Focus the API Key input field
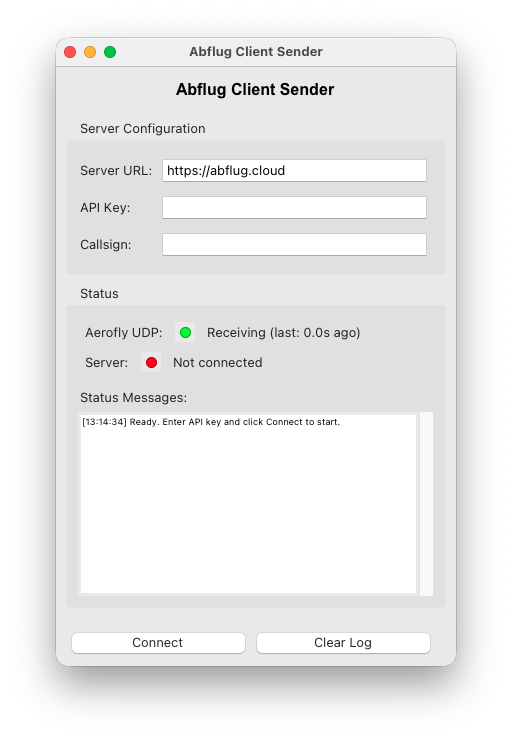The height and width of the screenshot is (740, 512). coord(294,208)
